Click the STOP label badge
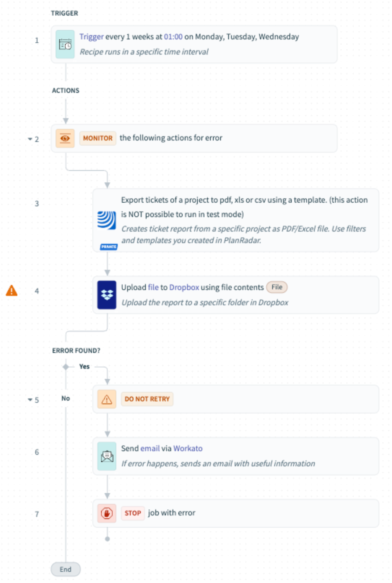The height and width of the screenshot is (583, 392). click(132, 513)
